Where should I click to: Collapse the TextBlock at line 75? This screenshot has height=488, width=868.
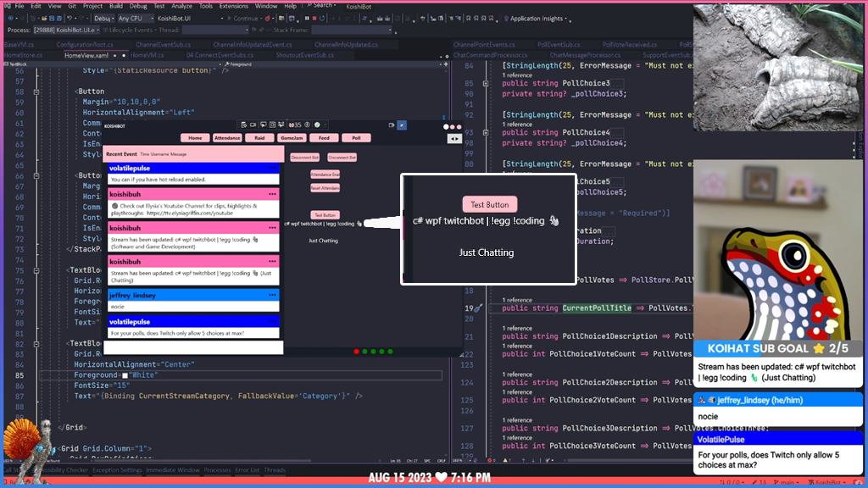click(x=36, y=270)
